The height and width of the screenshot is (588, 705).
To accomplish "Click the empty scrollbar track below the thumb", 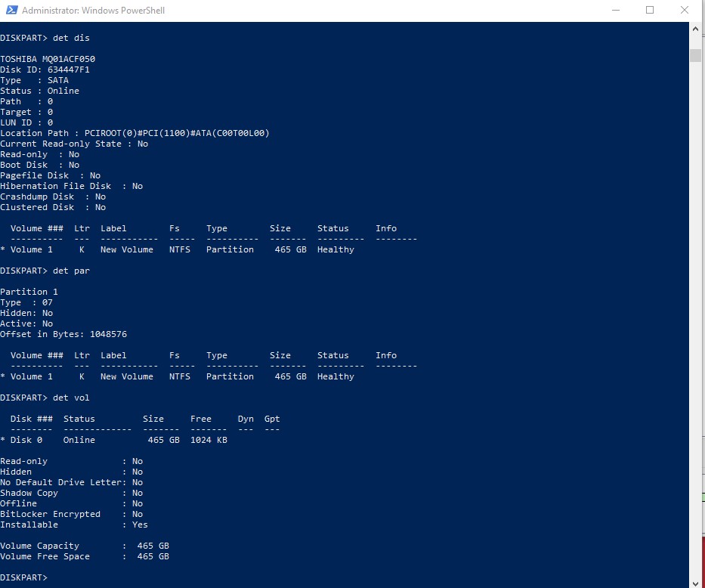I will point(695,302).
